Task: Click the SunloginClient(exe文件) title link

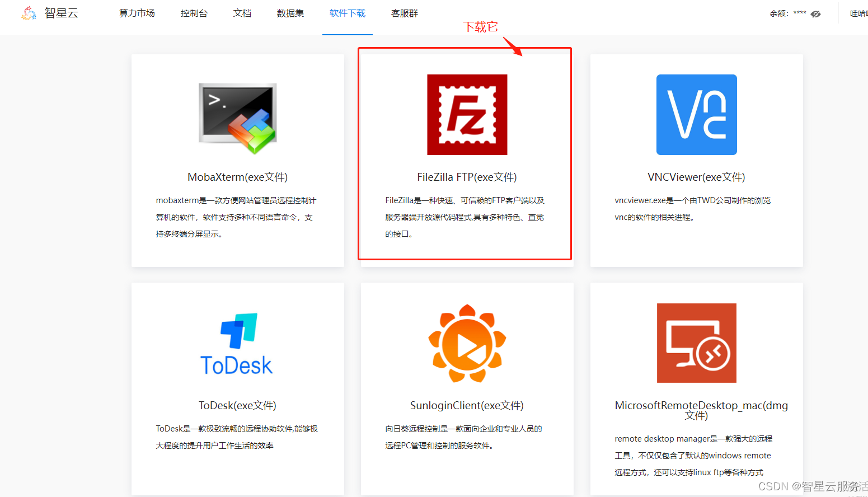Action: click(467, 406)
